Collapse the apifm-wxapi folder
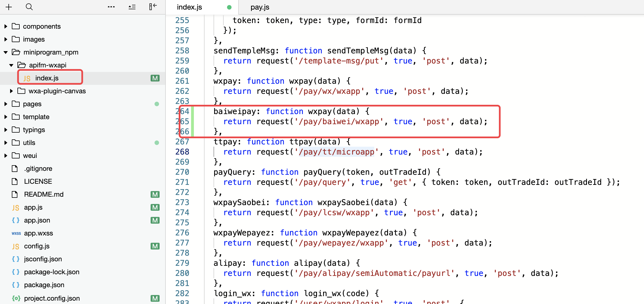The height and width of the screenshot is (304, 644). tap(11, 65)
